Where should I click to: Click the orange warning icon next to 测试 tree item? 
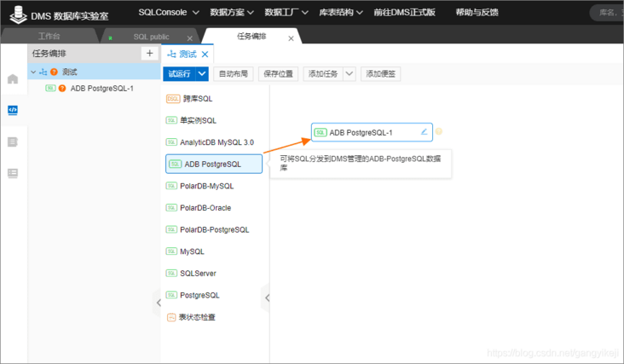click(x=54, y=72)
